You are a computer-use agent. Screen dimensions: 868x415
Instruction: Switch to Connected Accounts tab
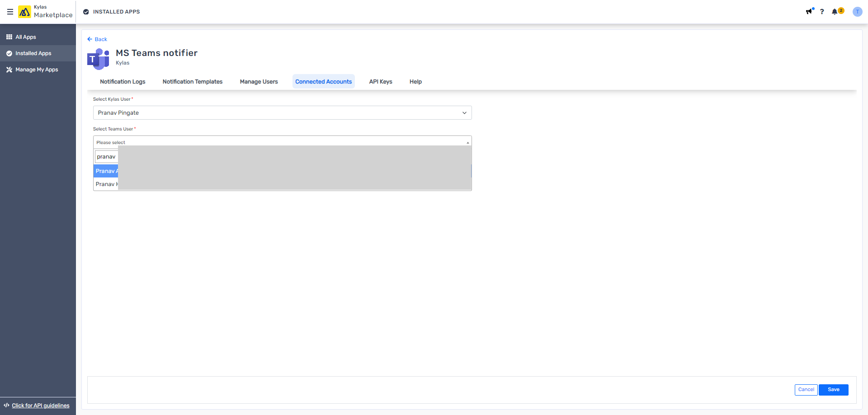point(324,82)
